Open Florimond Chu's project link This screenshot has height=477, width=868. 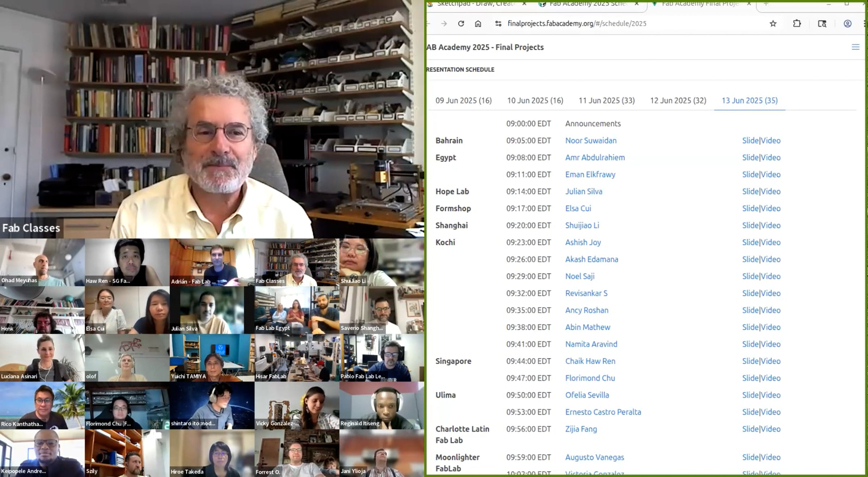590,378
